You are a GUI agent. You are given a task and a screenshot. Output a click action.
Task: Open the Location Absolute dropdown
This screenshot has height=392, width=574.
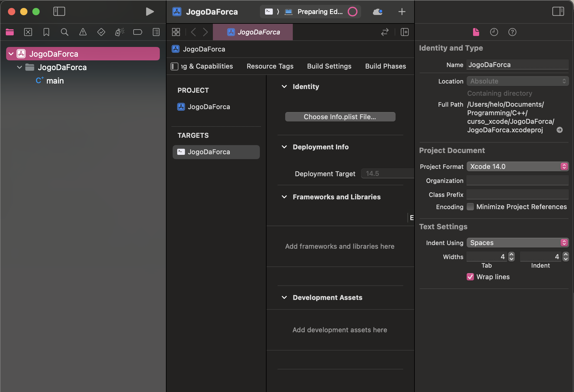click(518, 81)
